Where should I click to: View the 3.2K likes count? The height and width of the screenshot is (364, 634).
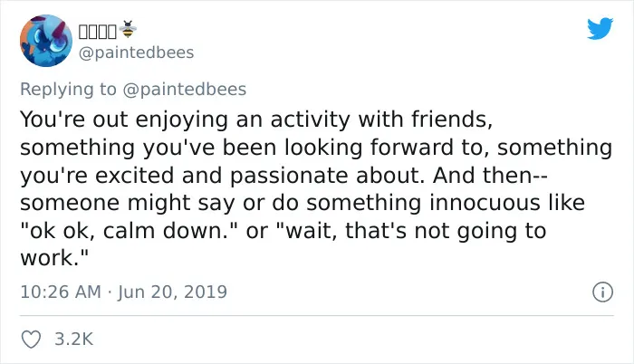pyautogui.click(x=74, y=339)
